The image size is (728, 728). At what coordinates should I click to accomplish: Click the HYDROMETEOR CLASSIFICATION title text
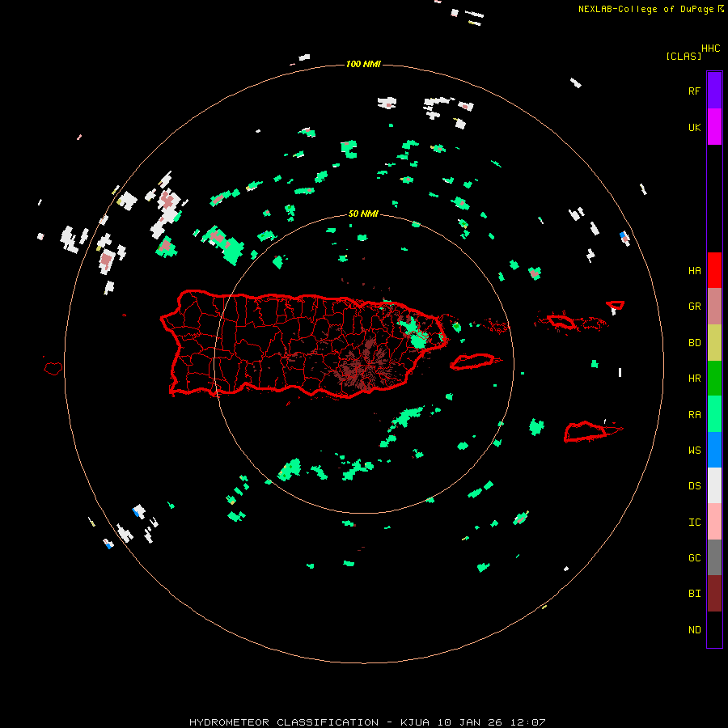click(284, 722)
